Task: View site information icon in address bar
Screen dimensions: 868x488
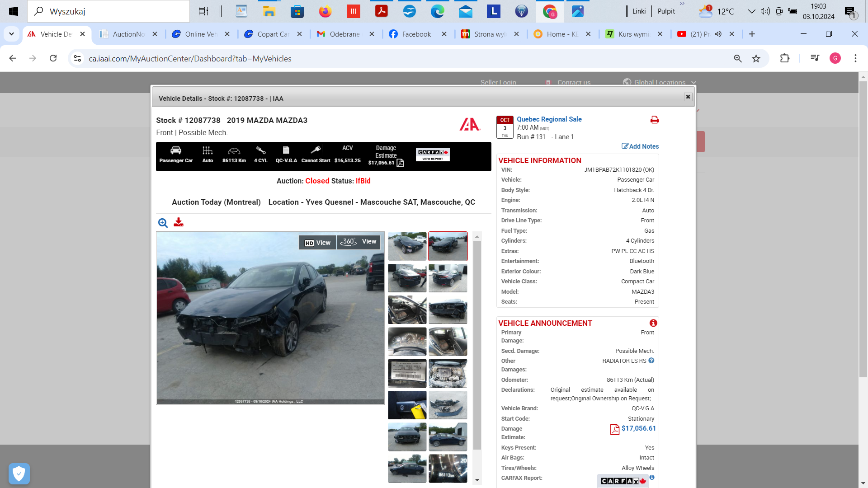Action: click(77, 58)
